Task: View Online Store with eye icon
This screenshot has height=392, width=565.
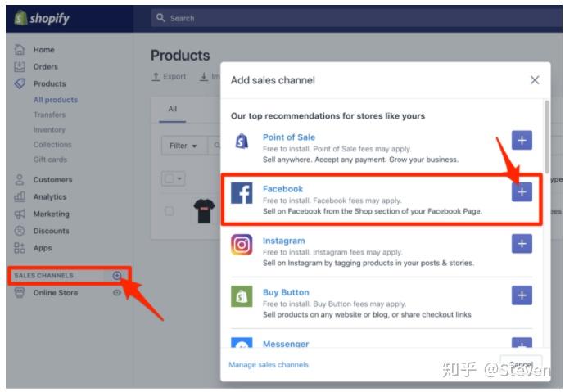Action: click(x=117, y=292)
